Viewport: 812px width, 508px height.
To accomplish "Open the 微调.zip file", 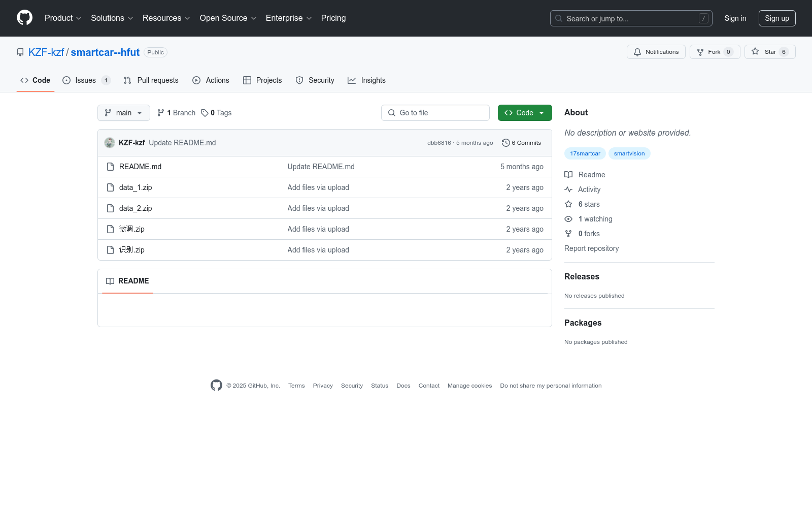I will click(132, 229).
